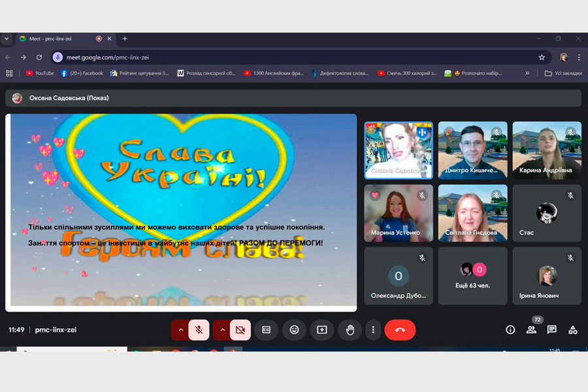
Task: Open the YouTube bookmark
Action: click(x=40, y=73)
